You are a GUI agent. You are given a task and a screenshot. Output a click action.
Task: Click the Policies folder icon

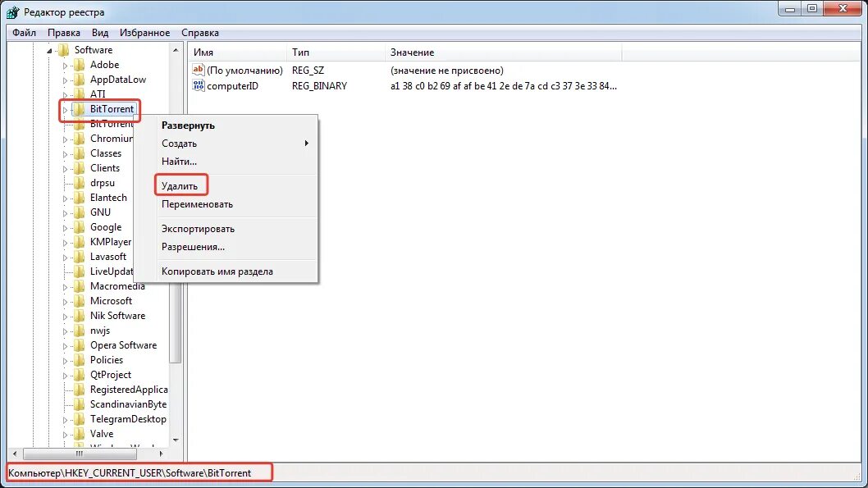pyautogui.click(x=79, y=359)
